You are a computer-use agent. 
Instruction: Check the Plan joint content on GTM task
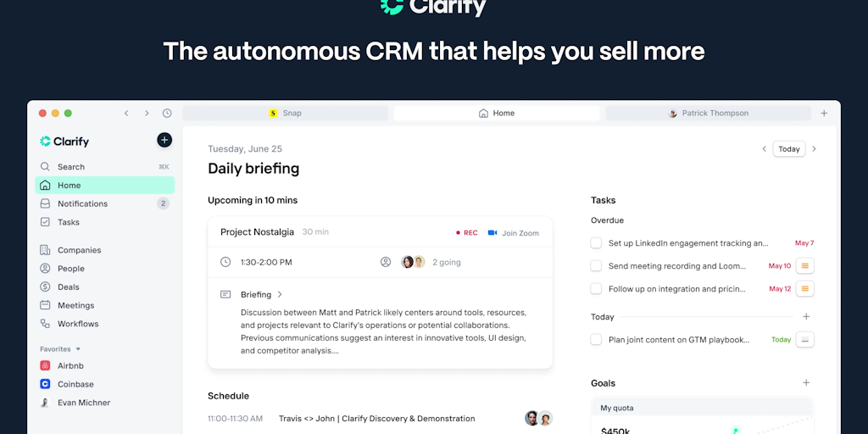pos(596,339)
